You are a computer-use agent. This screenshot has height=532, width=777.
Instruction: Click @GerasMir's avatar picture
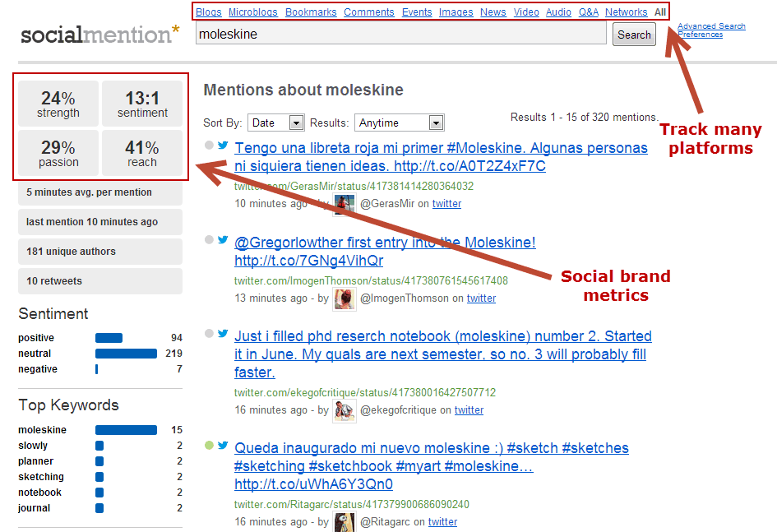pos(345,204)
